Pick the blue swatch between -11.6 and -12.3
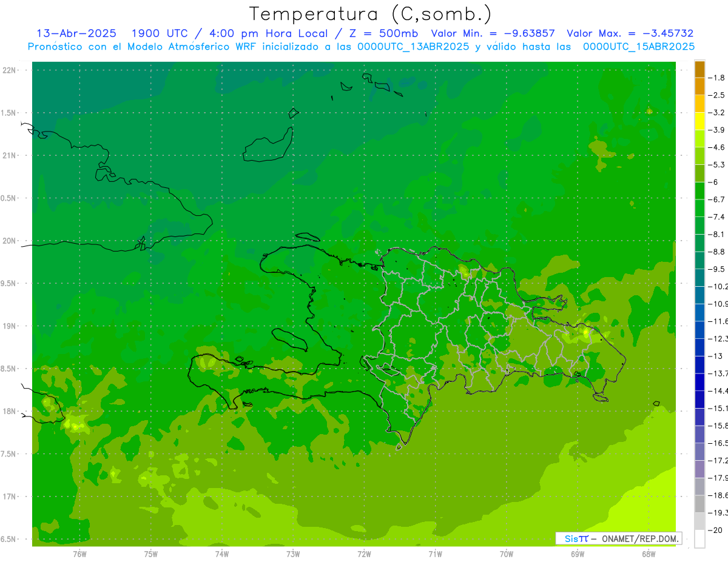Image resolution: width=728 pixels, height=562 pixels. (700, 330)
